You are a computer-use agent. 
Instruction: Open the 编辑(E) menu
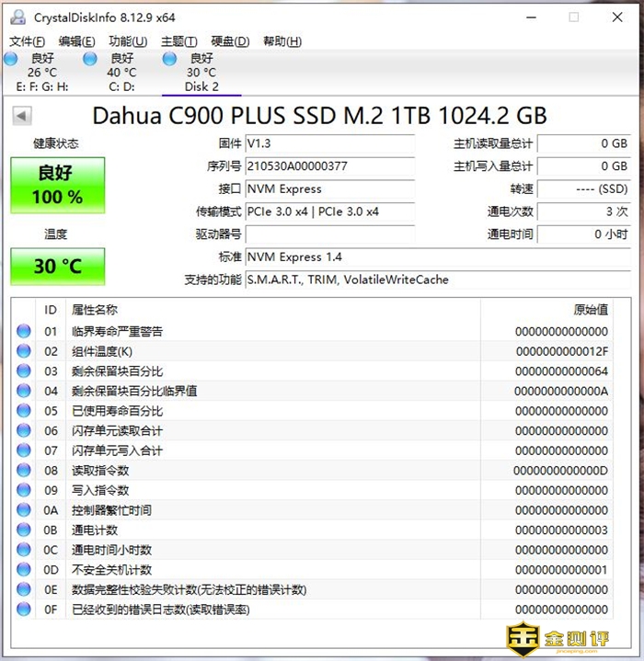click(x=76, y=41)
